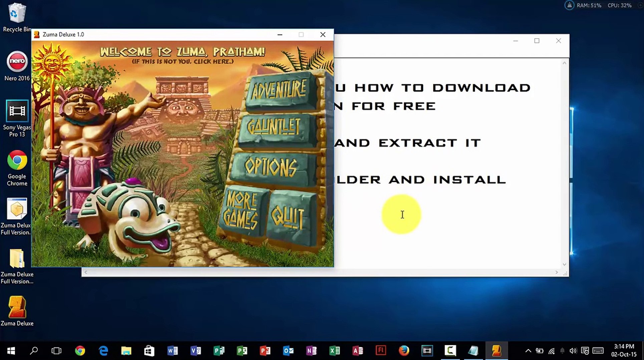Open Excel from the taskbar
This screenshot has width=644, height=360.
334,351
